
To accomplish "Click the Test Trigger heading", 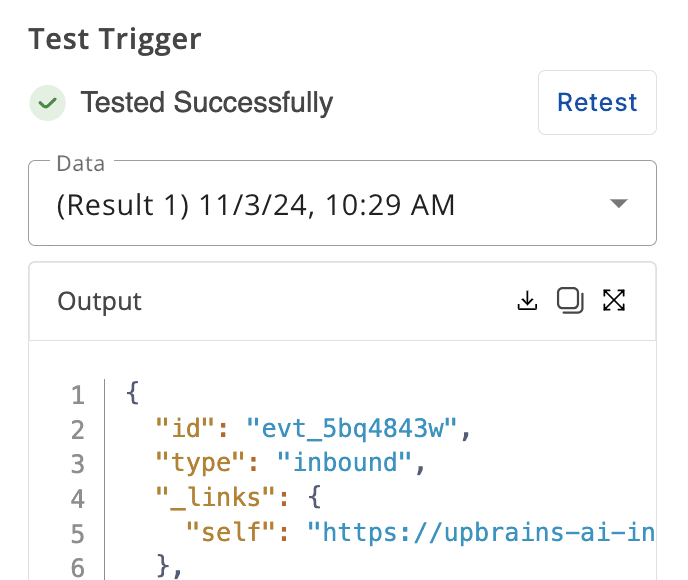I will (x=114, y=39).
